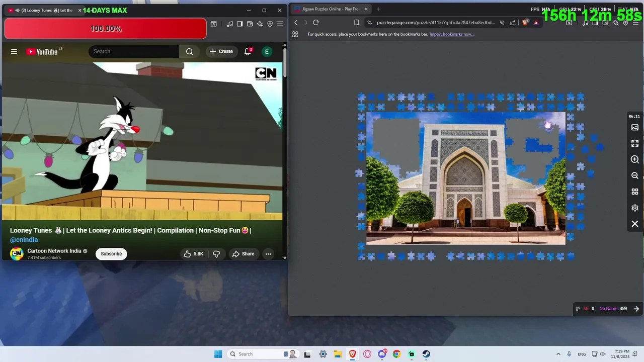Viewport: 644px width, 362px height.
Task: Open more actions for the video
Action: (x=268, y=254)
